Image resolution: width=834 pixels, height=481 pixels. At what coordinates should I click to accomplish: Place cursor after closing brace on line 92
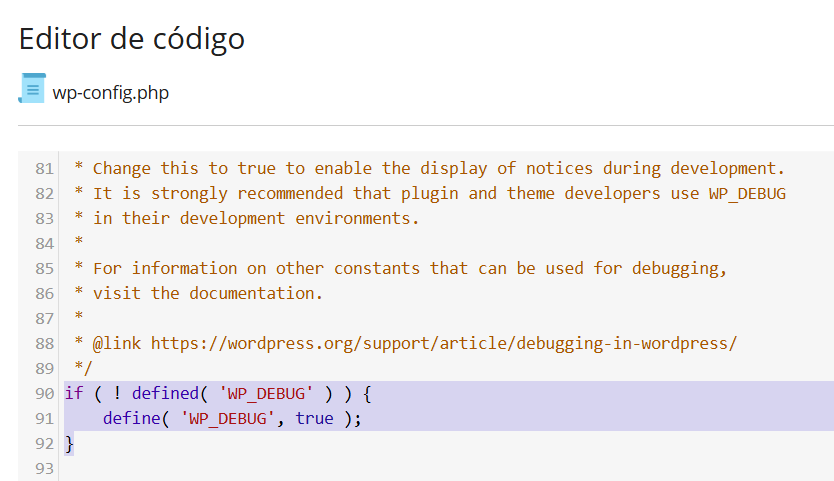tap(75, 443)
